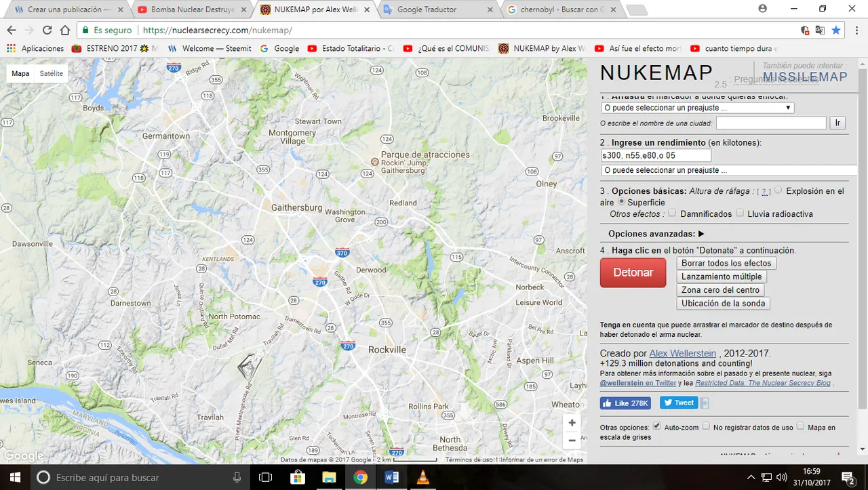
Task: Zoom in on the map with plus
Action: coord(572,422)
